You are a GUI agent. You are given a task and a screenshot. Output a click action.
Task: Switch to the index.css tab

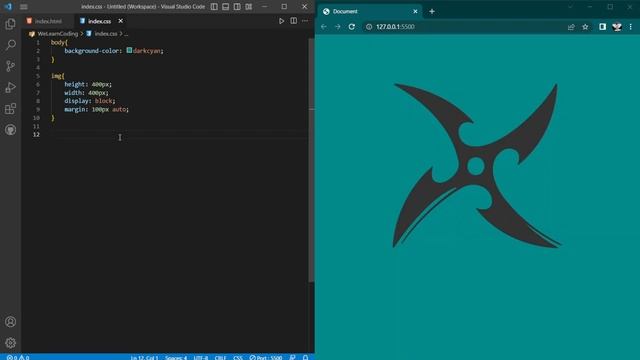[99, 21]
